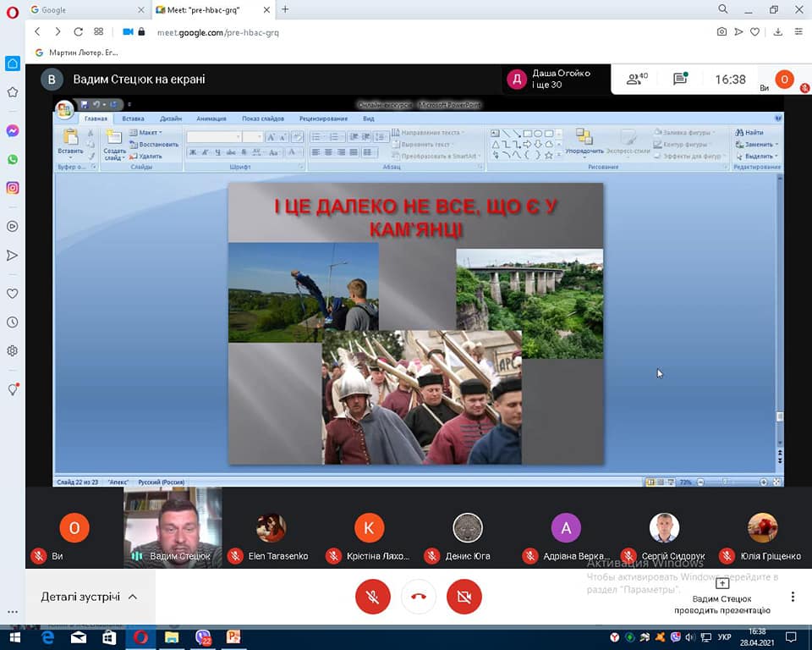Image resolution: width=812 pixels, height=650 pixels.
Task: Show the participants list icon
Action: point(635,80)
